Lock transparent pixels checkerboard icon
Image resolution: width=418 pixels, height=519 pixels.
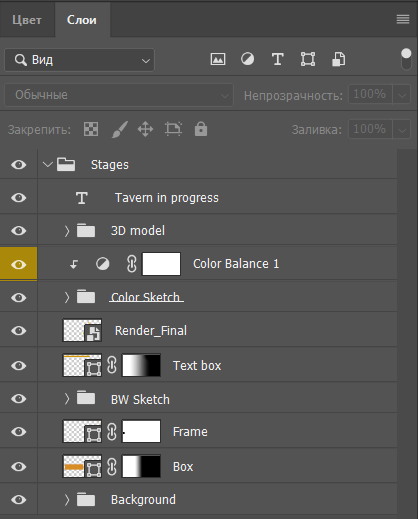(x=91, y=129)
